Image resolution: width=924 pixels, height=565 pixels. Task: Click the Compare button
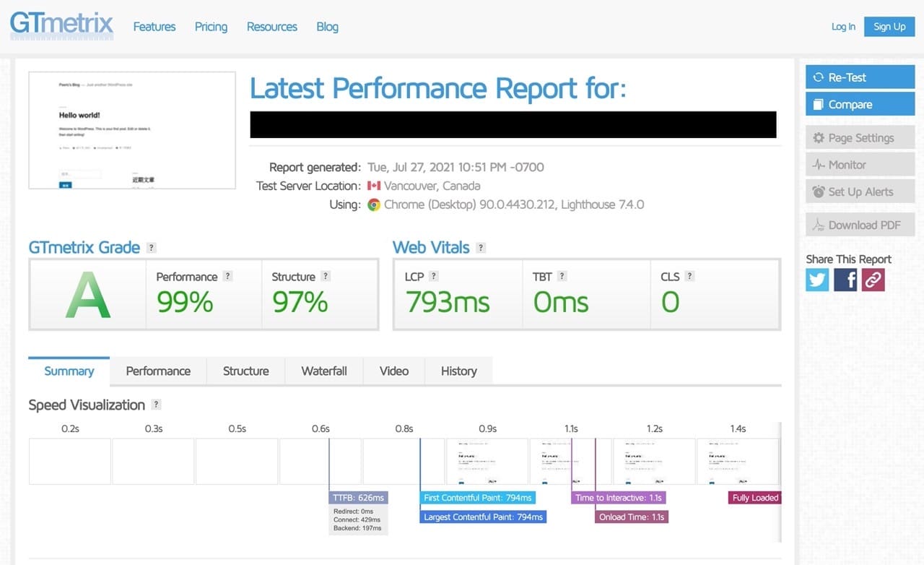pos(860,104)
